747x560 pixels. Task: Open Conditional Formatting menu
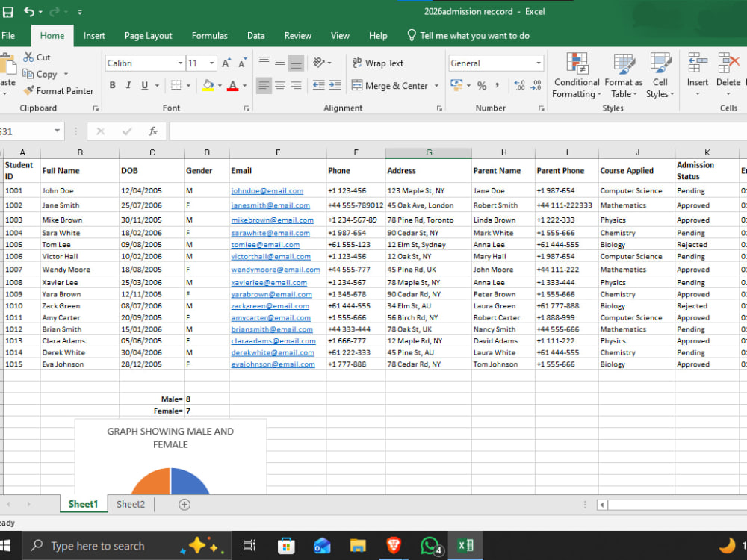[577, 75]
